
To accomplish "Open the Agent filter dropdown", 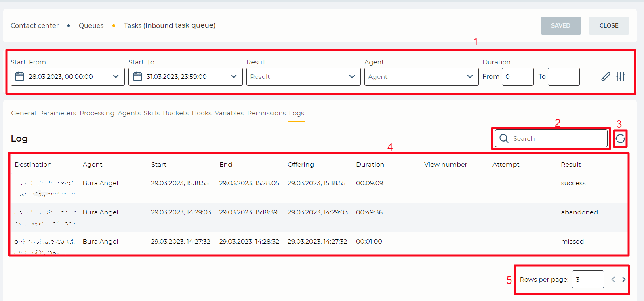I will coord(421,76).
